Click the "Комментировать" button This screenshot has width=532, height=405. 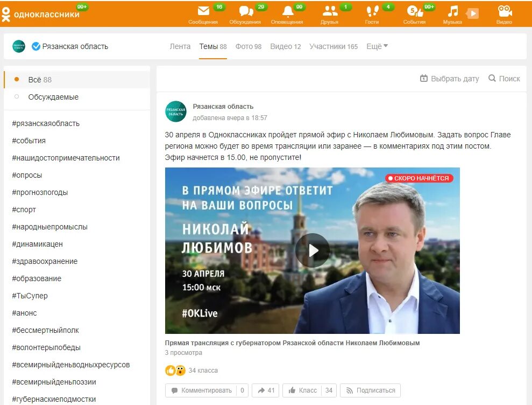202,390
